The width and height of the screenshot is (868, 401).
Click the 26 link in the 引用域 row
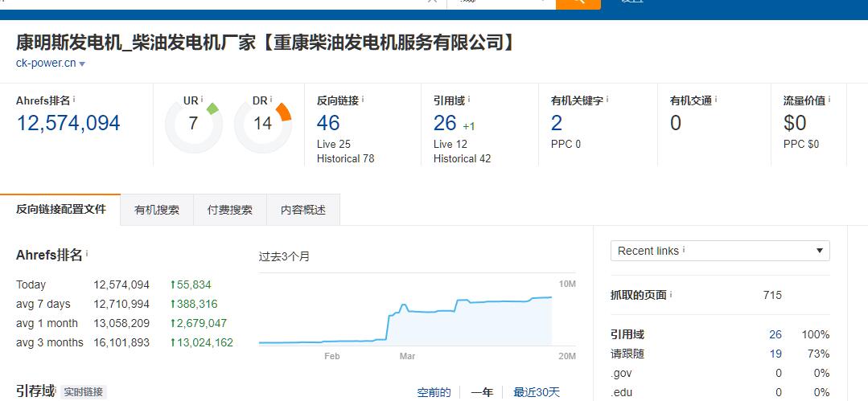click(775, 334)
